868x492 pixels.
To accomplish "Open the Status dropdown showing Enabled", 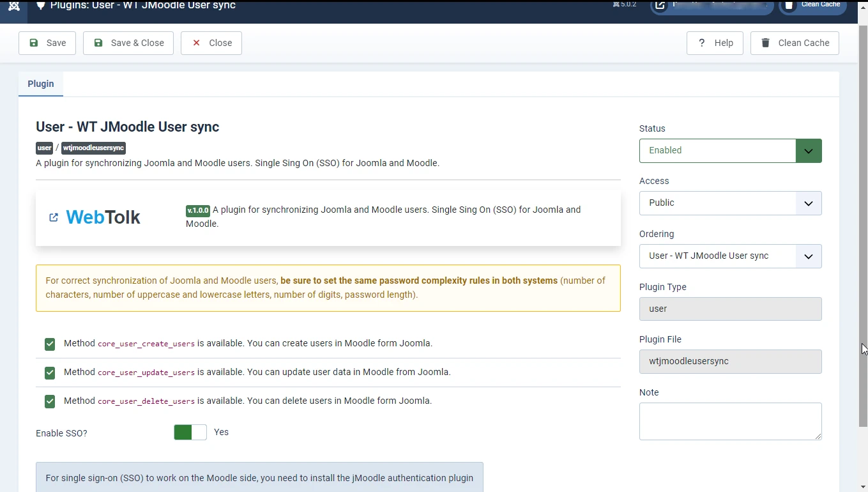I will click(x=730, y=151).
